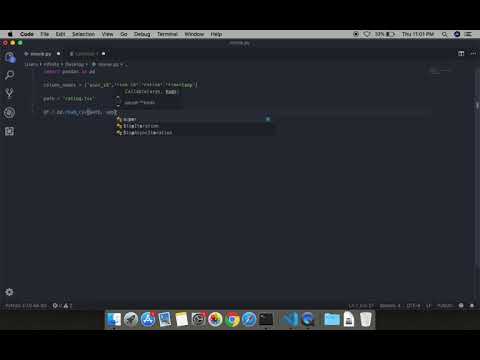Open Photos from the Dock

(215, 320)
